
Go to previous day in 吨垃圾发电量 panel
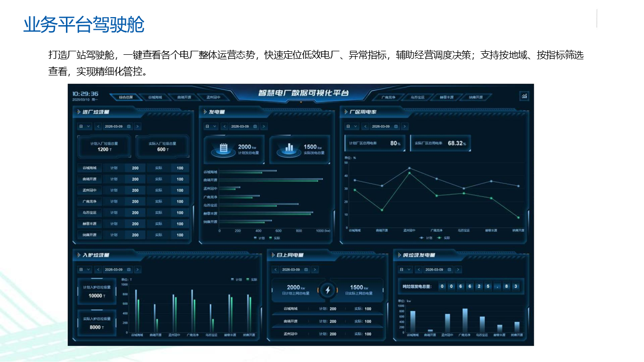click(x=418, y=269)
